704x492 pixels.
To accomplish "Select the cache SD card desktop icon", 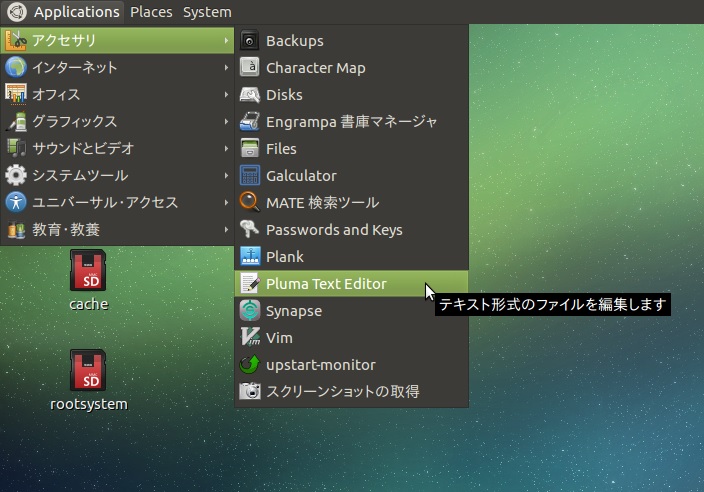I will (88, 270).
